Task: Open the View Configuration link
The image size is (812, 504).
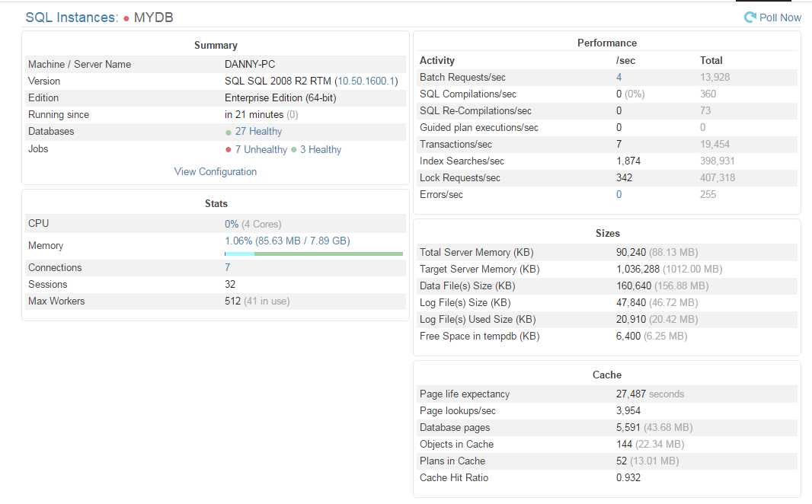Action: tap(216, 172)
